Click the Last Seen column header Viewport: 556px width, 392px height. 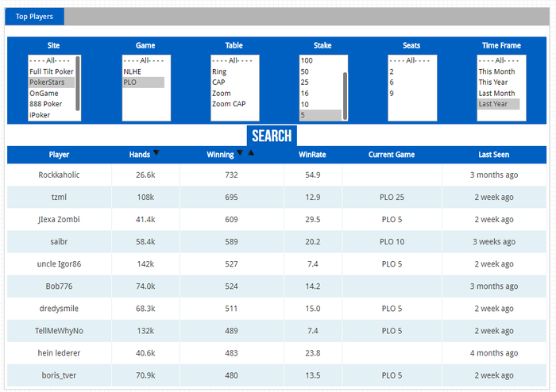493,155
